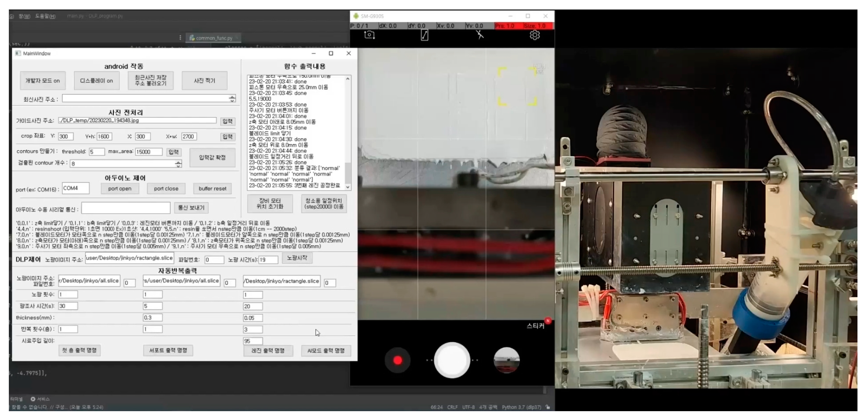Click the 노광시작 button
Screen dimensions: 868x420
[297, 258]
